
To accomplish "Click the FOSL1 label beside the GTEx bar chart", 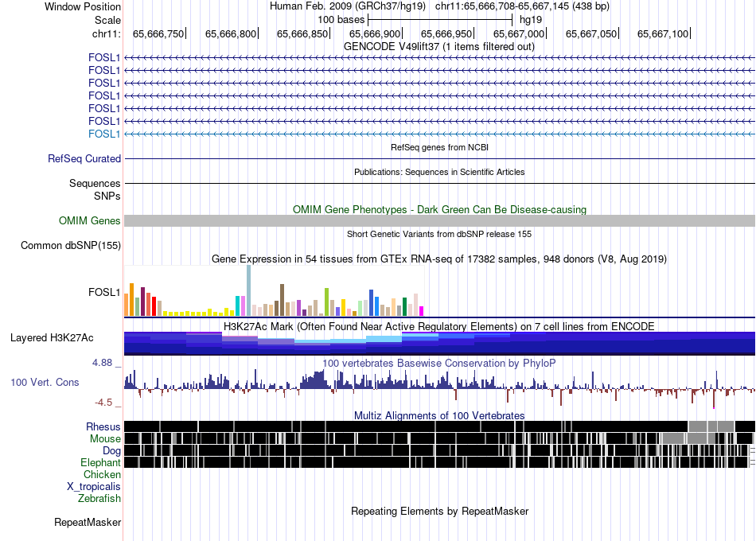I will (104, 292).
